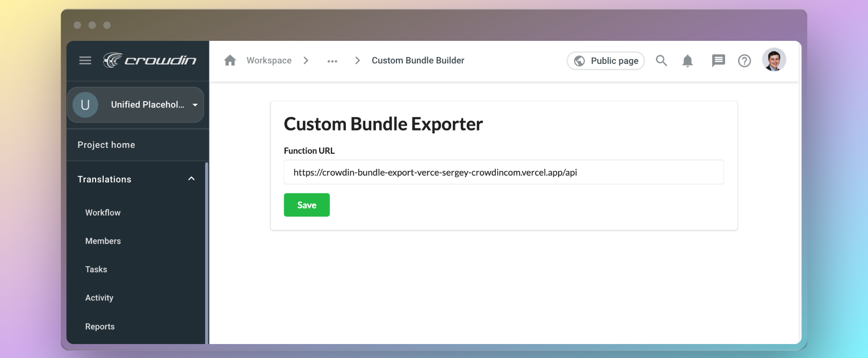Image resolution: width=868 pixels, height=358 pixels.
Task: Click the U project avatar
Action: [85, 105]
